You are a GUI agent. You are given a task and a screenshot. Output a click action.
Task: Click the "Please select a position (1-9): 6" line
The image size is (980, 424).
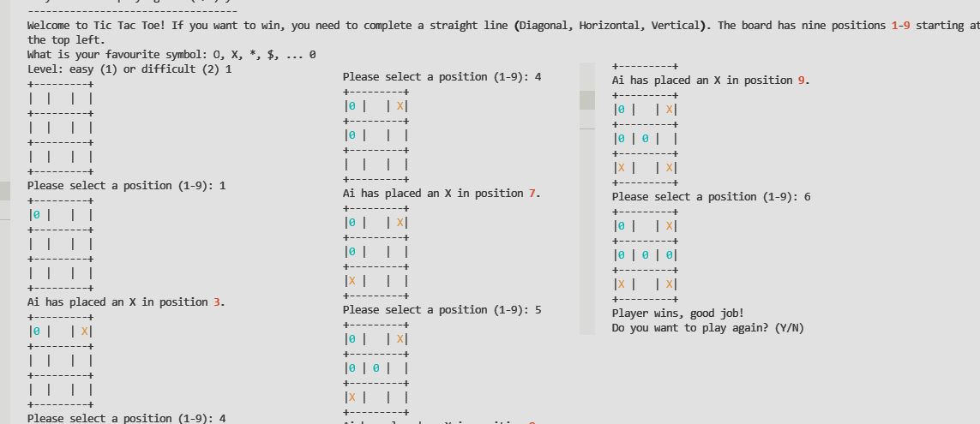[711, 197]
